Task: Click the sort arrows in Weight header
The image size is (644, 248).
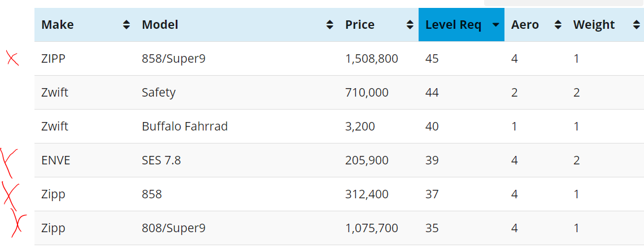Action: (x=636, y=25)
